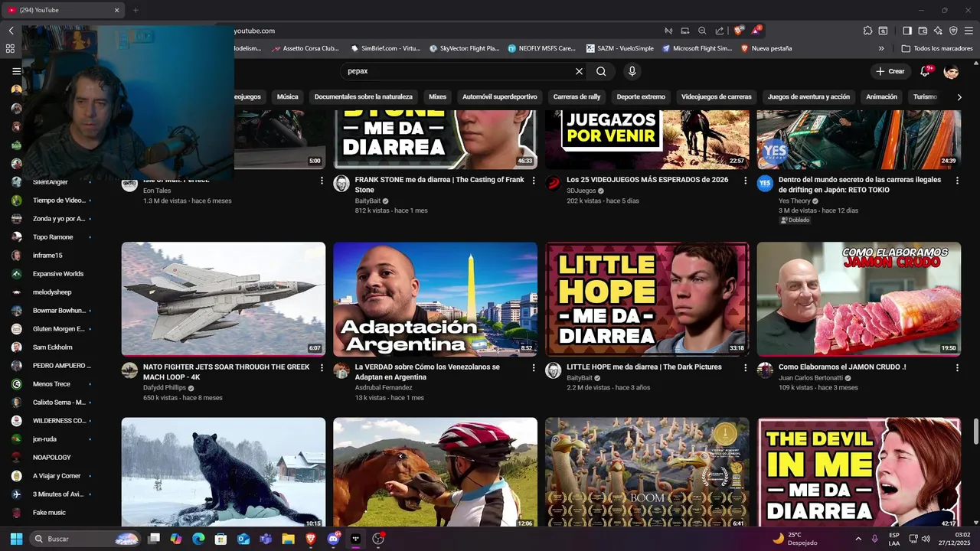The height and width of the screenshot is (551, 980).
Task: Open Sam Eckholm subscription
Action: coord(53,347)
